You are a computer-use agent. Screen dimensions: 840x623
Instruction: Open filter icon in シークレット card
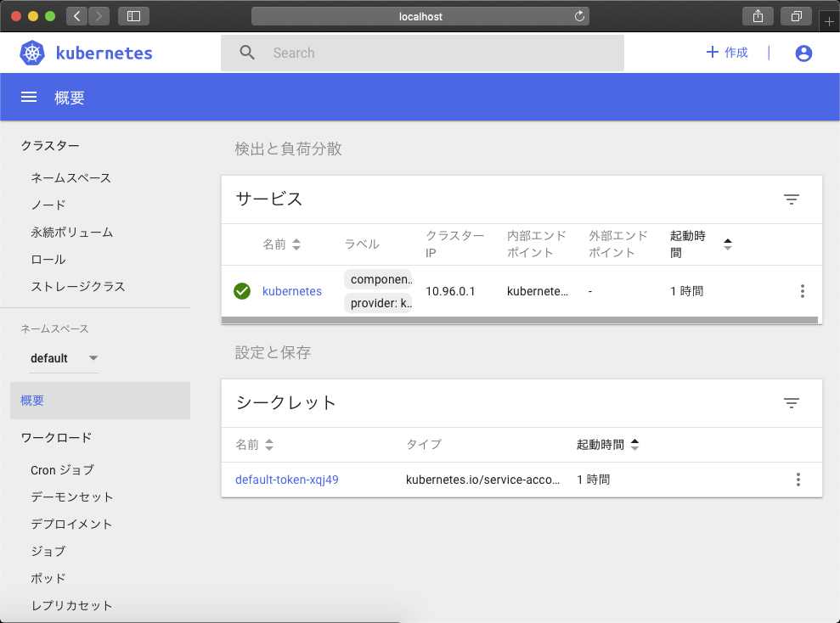791,402
